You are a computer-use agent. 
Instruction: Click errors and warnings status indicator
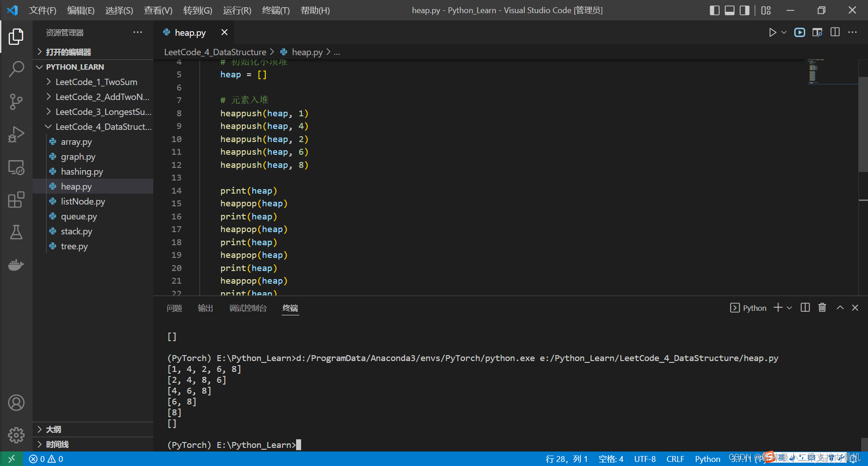pos(46,459)
